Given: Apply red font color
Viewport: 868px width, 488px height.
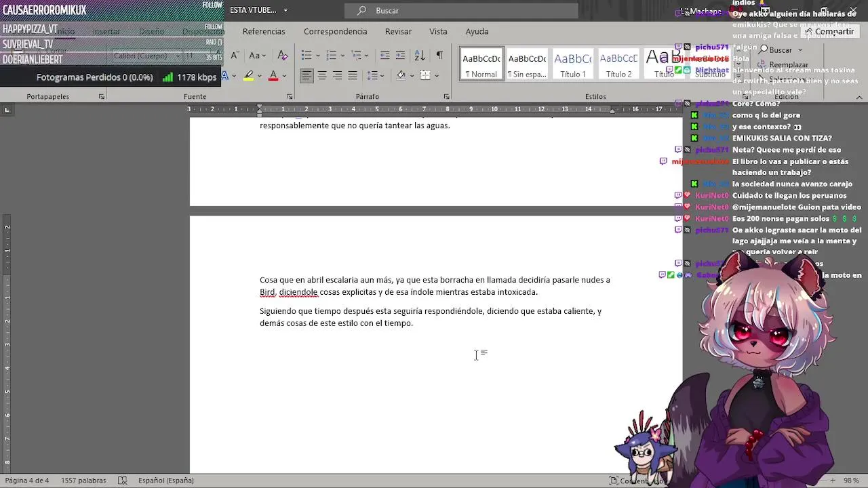Looking at the screenshot, I should [x=273, y=75].
